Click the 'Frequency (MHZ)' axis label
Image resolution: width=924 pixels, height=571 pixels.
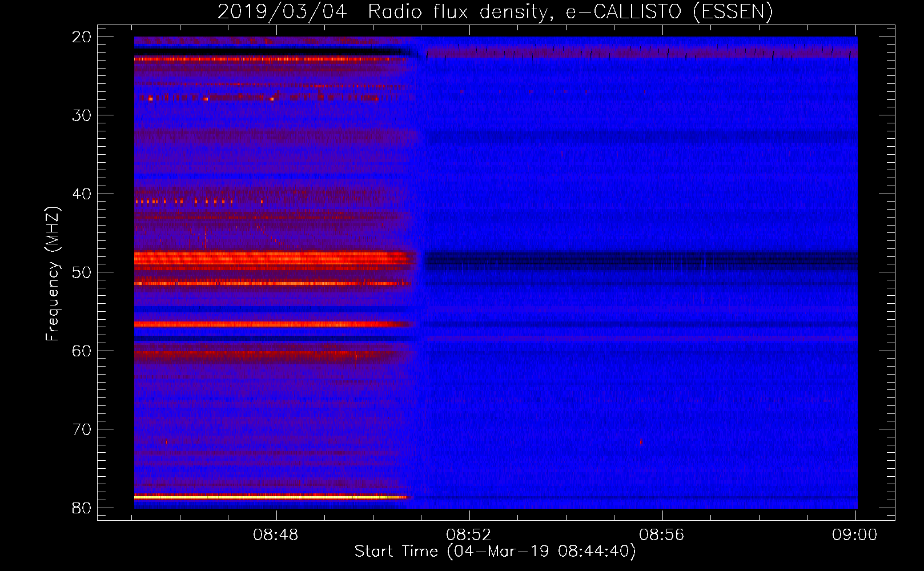(52, 275)
